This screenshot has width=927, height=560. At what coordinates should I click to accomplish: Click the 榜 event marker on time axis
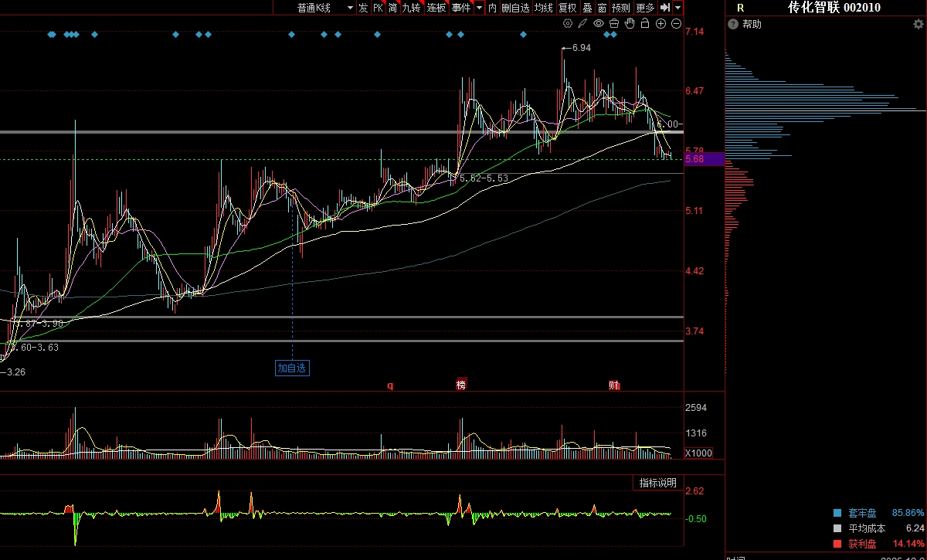[461, 385]
